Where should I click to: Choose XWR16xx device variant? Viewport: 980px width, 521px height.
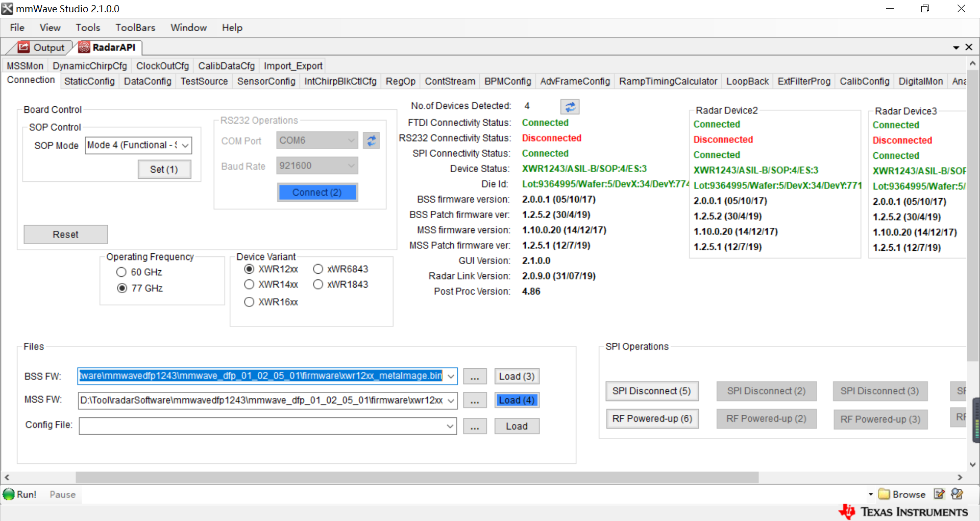[x=249, y=302]
